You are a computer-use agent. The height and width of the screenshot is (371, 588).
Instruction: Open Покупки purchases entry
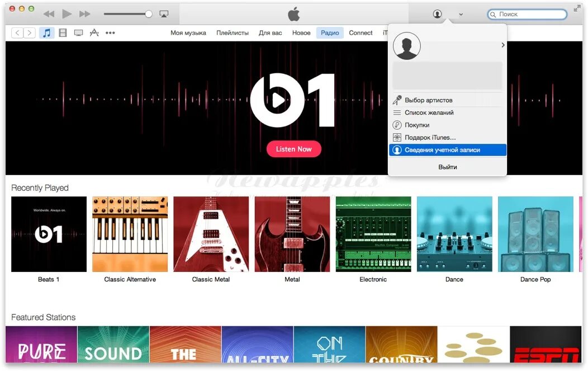[447, 125]
